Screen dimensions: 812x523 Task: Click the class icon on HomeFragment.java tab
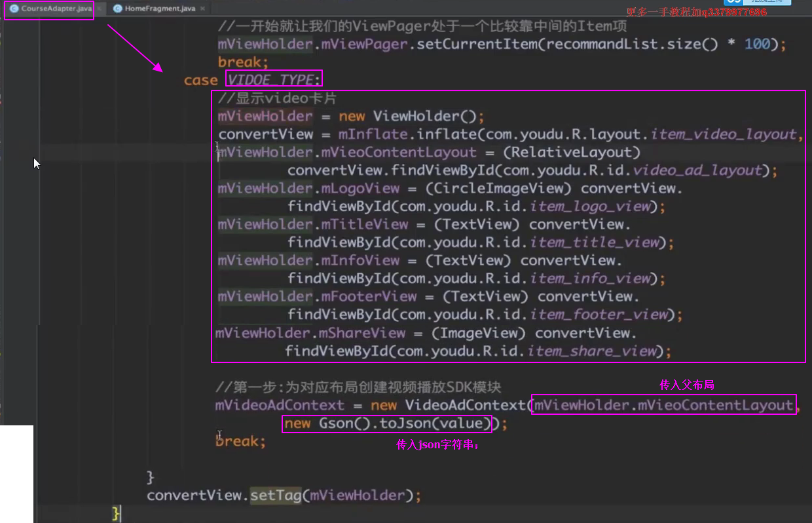click(x=118, y=9)
